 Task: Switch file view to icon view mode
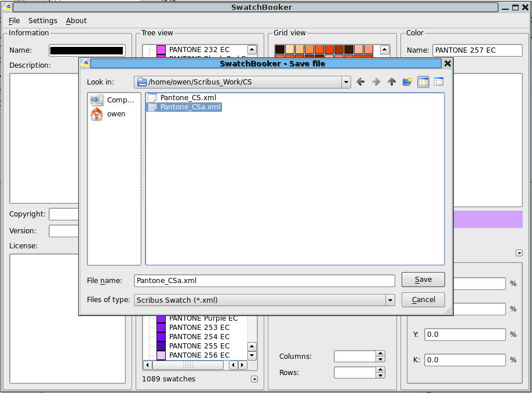coord(423,82)
